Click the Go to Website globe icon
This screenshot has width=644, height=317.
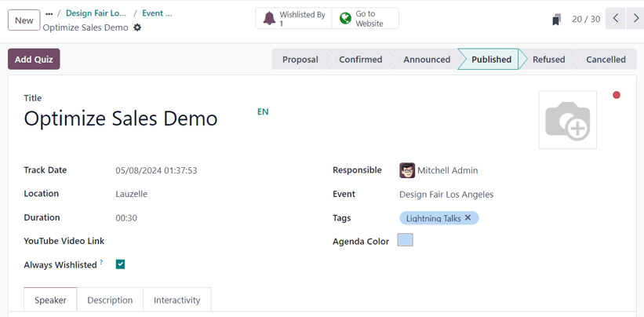click(x=345, y=18)
